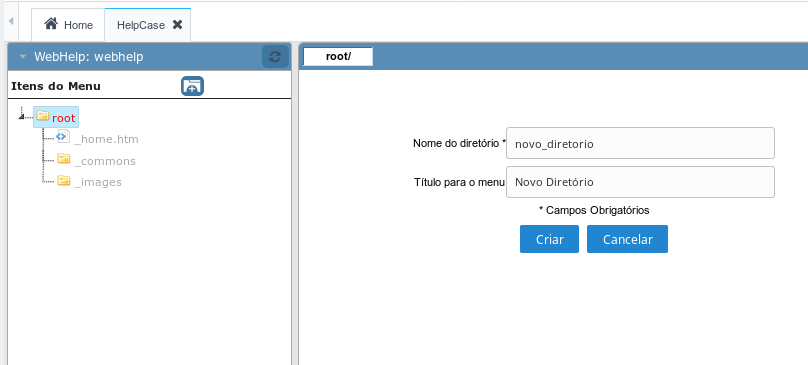Click the Itens do Menu heading
The width and height of the screenshot is (808, 365).
point(56,86)
